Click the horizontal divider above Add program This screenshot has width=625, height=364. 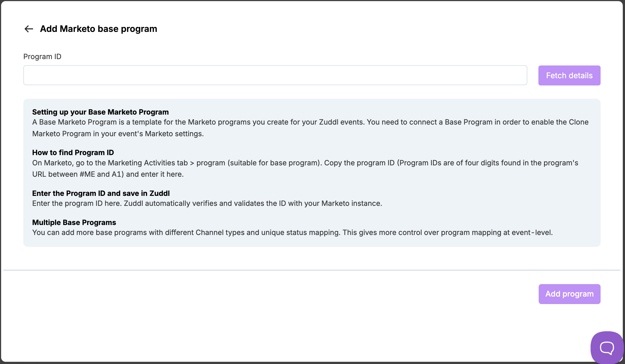point(312,270)
